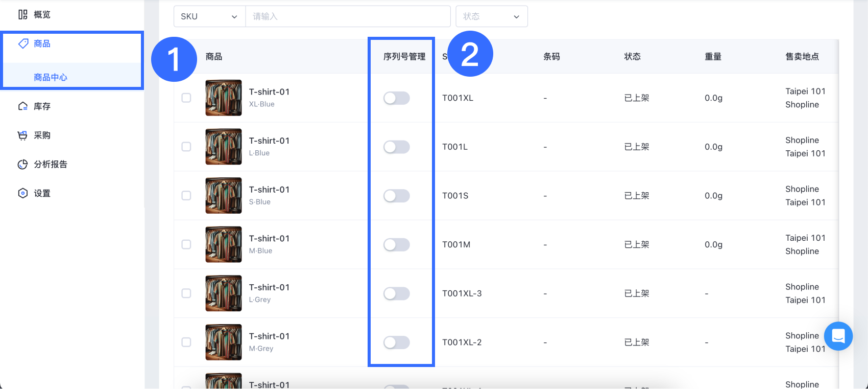Image resolution: width=868 pixels, height=389 pixels.
Task: Toggle serial number management for T001S
Action: pos(397,196)
